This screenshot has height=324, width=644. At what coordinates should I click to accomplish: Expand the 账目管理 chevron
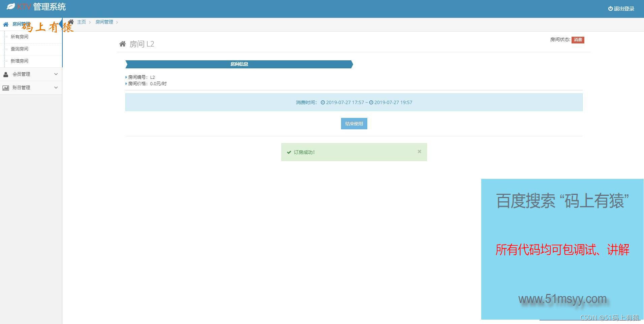coord(56,88)
